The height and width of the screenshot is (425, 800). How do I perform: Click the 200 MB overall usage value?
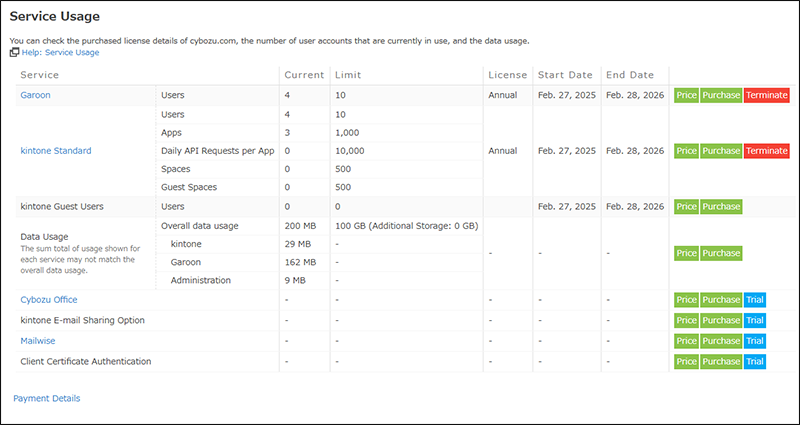[301, 226]
